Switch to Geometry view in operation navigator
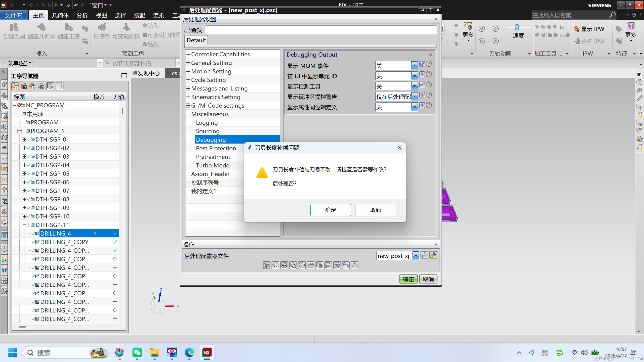The image size is (644, 362). (x=32, y=86)
